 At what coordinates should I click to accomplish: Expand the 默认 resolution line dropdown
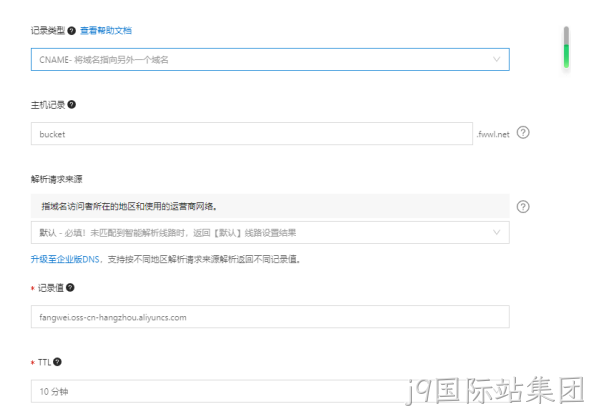270,233
